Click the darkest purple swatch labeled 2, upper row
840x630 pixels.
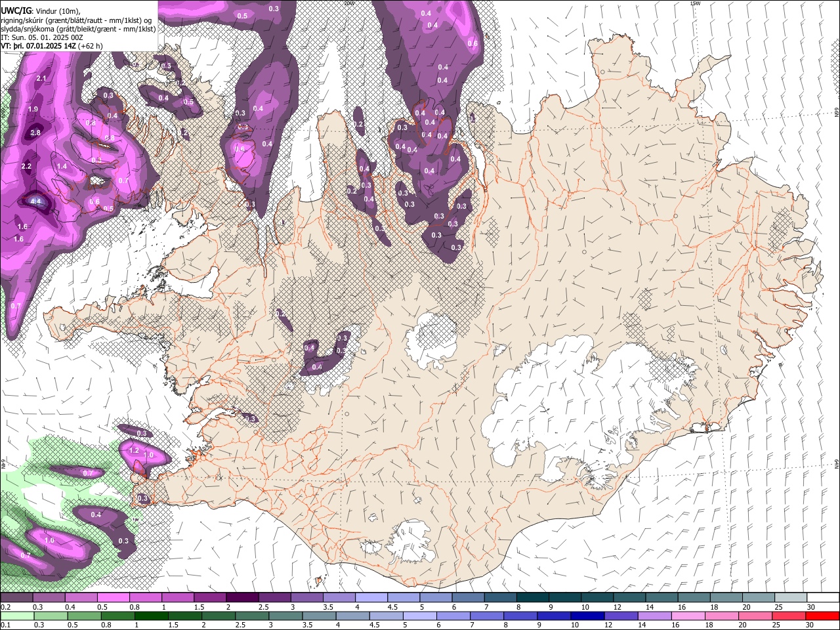tap(242, 598)
